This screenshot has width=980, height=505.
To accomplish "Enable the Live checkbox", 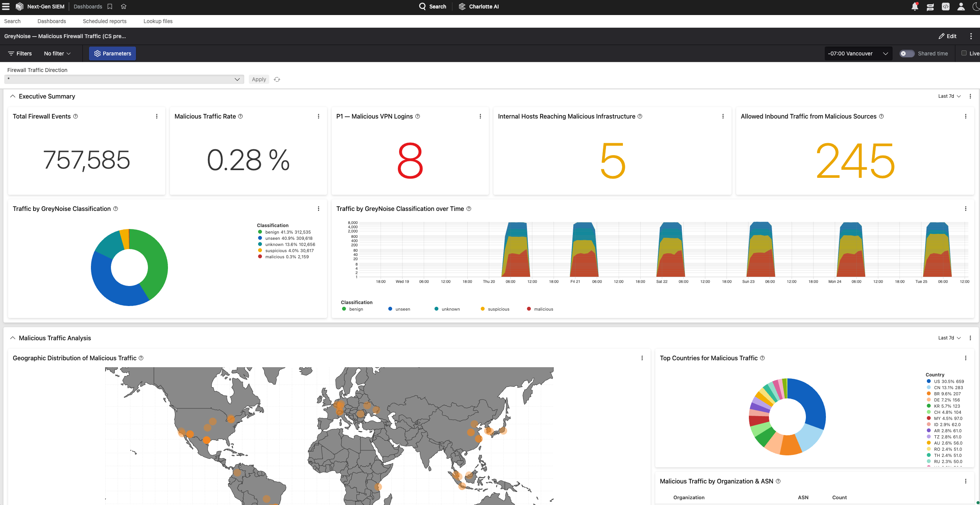I will click(964, 53).
